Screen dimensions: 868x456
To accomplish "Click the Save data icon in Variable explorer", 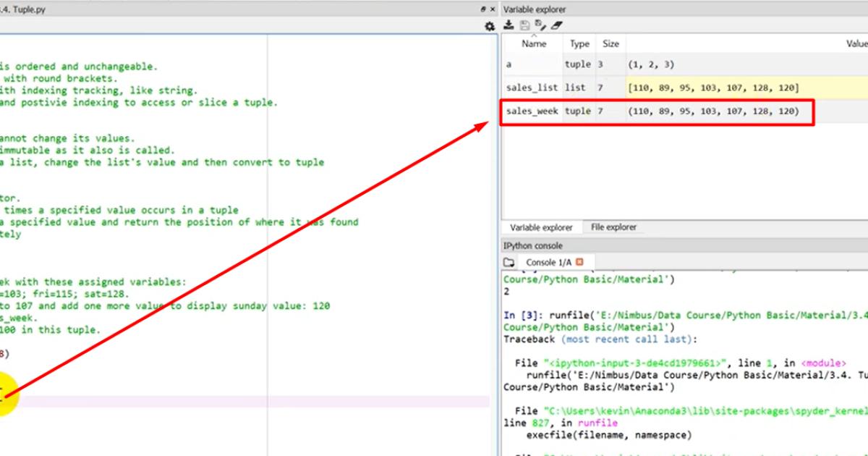I will click(x=524, y=25).
